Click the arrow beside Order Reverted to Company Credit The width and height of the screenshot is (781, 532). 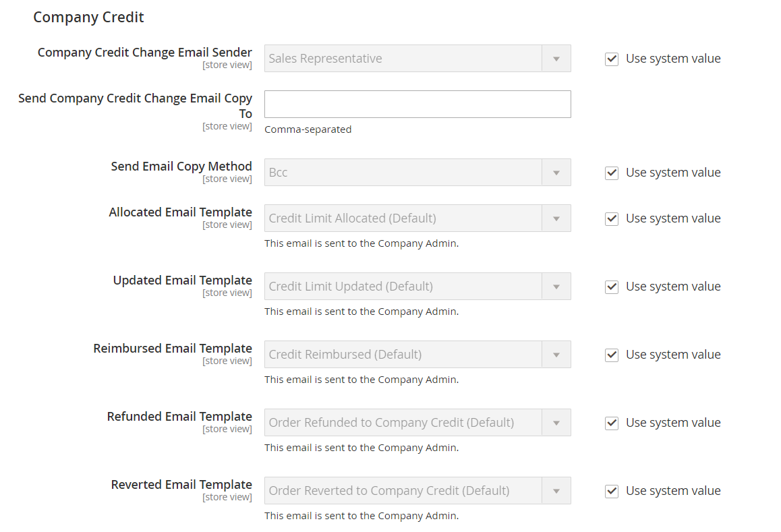(x=556, y=491)
